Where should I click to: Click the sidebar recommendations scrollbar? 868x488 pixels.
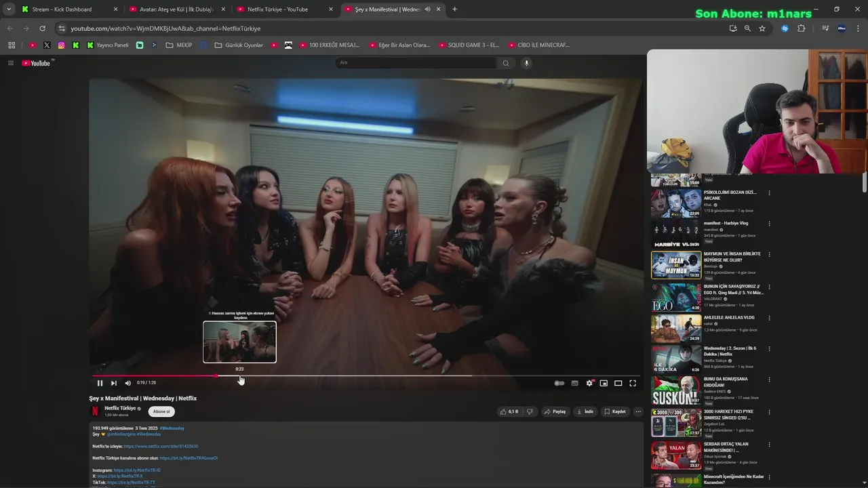pyautogui.click(x=865, y=182)
